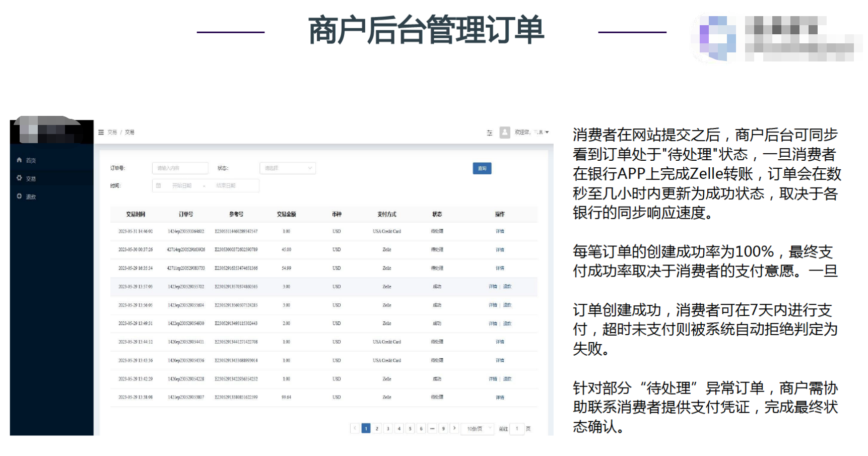Image resolution: width=868 pixels, height=456 pixels.
Task: Open 详情 for order 1423ep230529055702
Action: click(x=493, y=287)
